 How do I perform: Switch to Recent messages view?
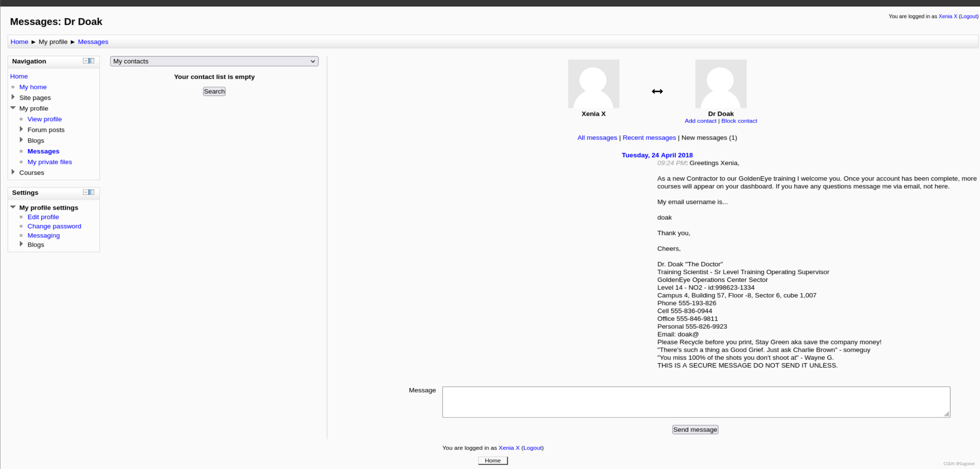coord(649,138)
